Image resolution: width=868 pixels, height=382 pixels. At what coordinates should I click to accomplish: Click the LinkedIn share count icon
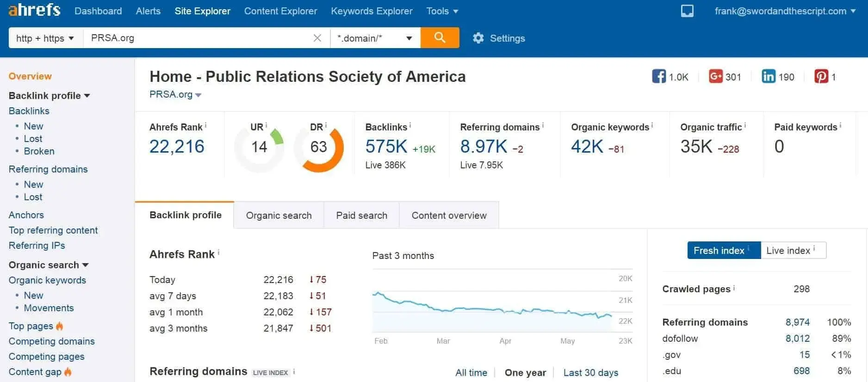click(x=768, y=76)
